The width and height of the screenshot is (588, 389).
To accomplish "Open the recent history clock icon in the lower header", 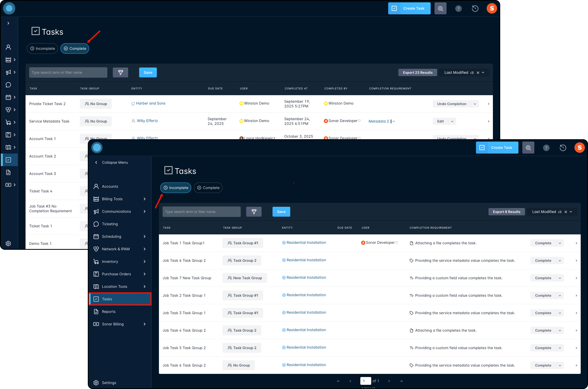I will point(563,148).
